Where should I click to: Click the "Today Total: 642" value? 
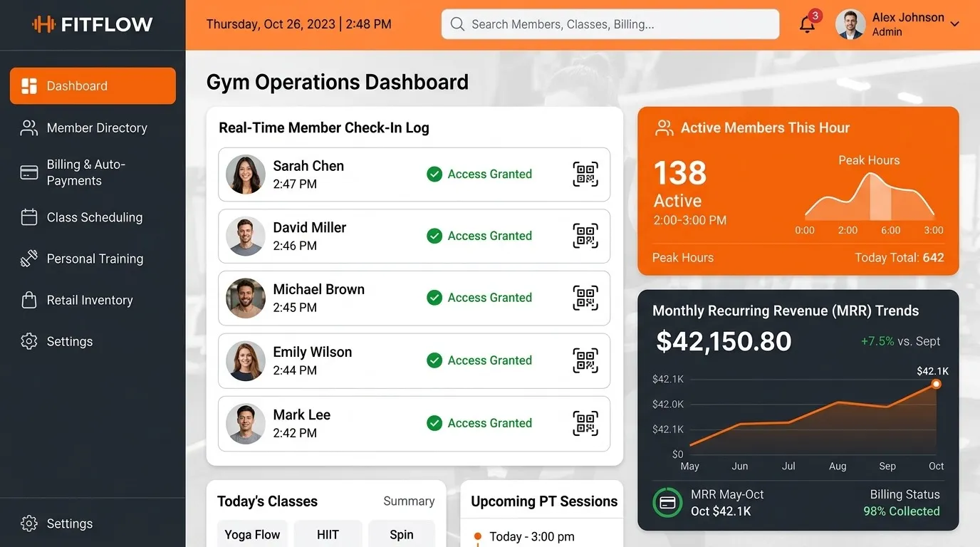900,258
